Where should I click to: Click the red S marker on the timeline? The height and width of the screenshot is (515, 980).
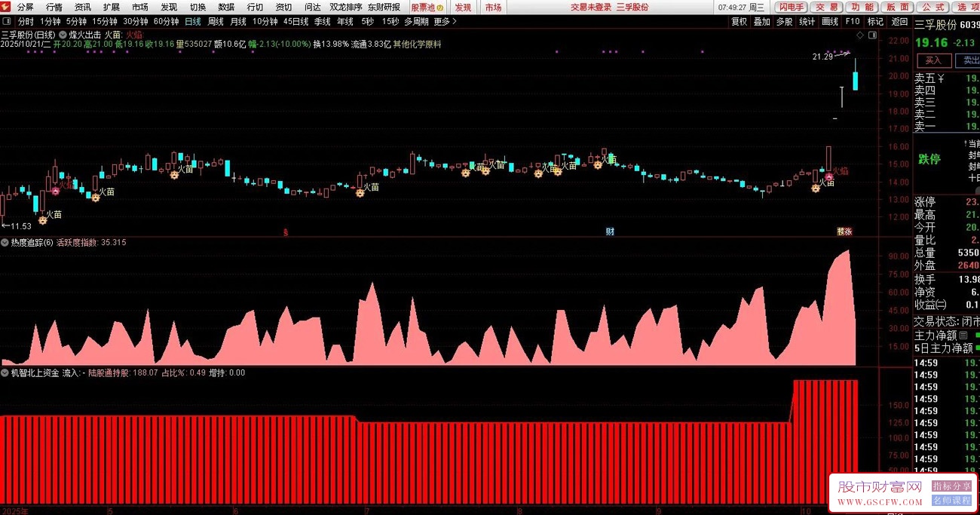pyautogui.click(x=285, y=232)
